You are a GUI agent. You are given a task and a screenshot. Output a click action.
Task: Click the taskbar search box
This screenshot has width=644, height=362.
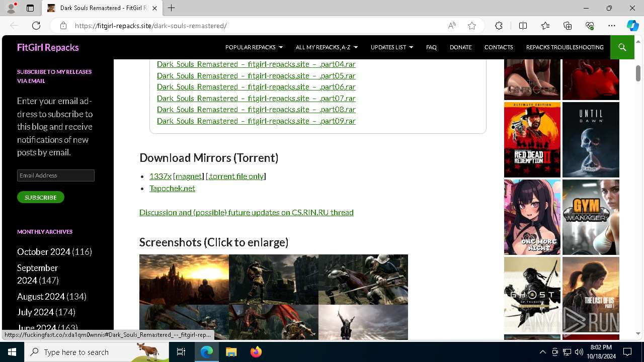coord(97,352)
